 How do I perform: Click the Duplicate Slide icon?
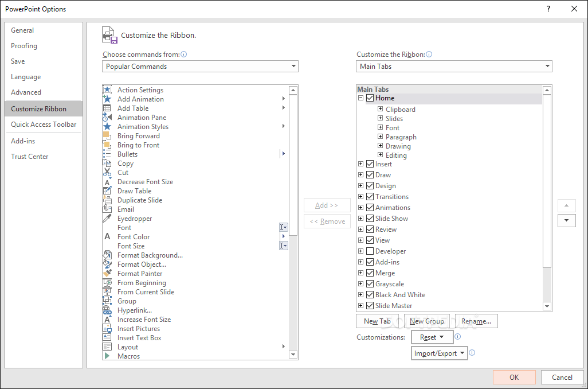point(107,200)
